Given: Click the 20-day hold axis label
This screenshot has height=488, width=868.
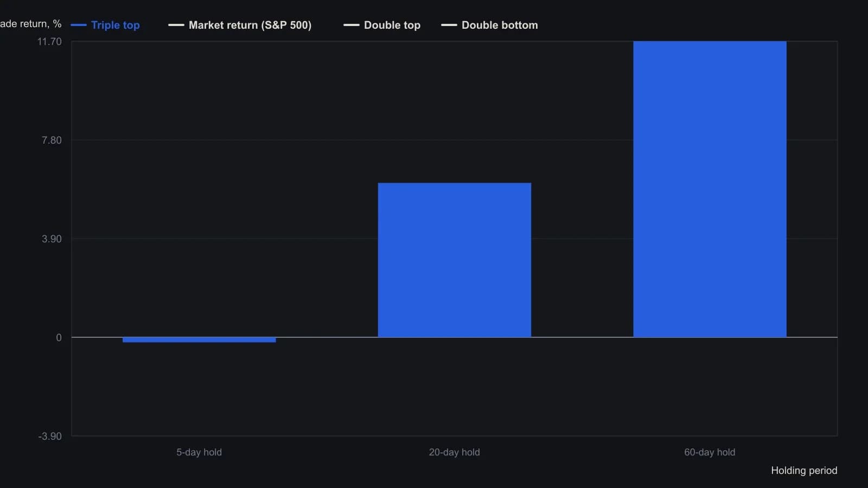Looking at the screenshot, I should [x=455, y=452].
